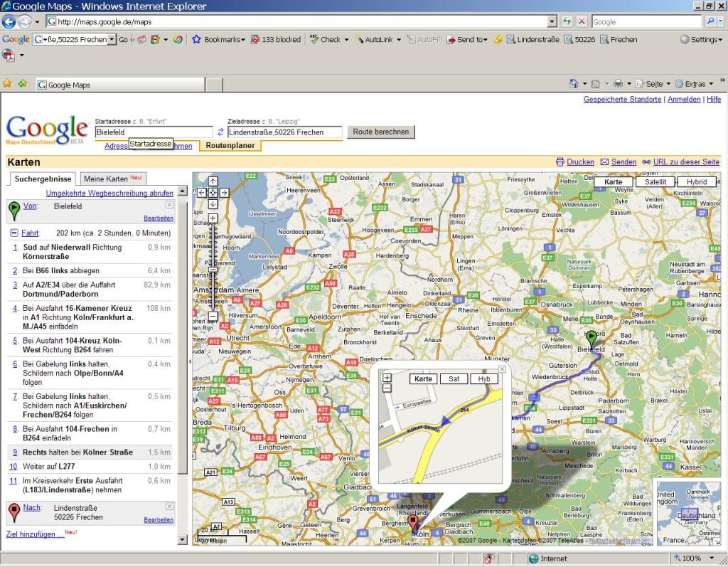Viewport: 728px width, 567px height.
Task: Zoom out inside the info bubble mini map
Action: coord(387,388)
